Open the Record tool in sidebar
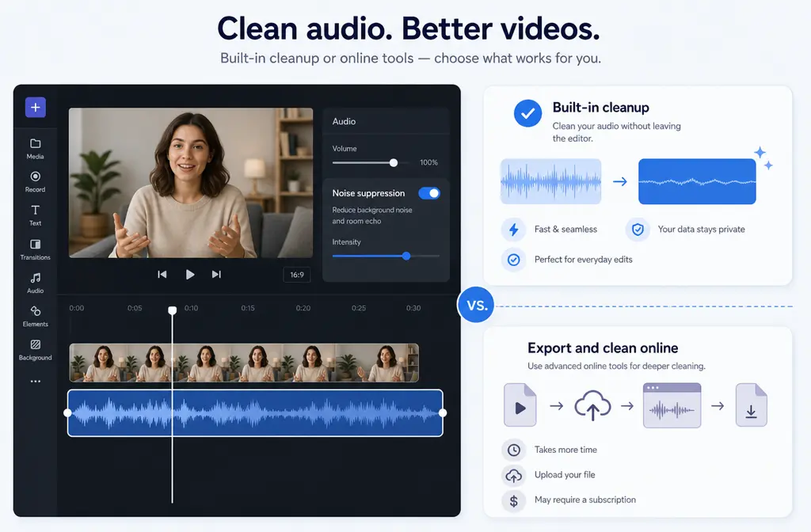The image size is (811, 532). click(35, 182)
